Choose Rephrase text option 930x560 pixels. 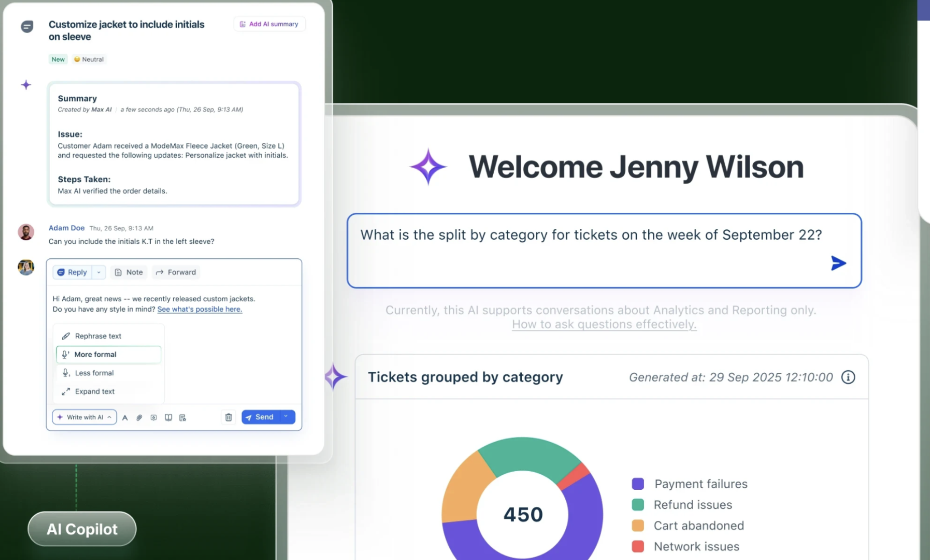108,336
